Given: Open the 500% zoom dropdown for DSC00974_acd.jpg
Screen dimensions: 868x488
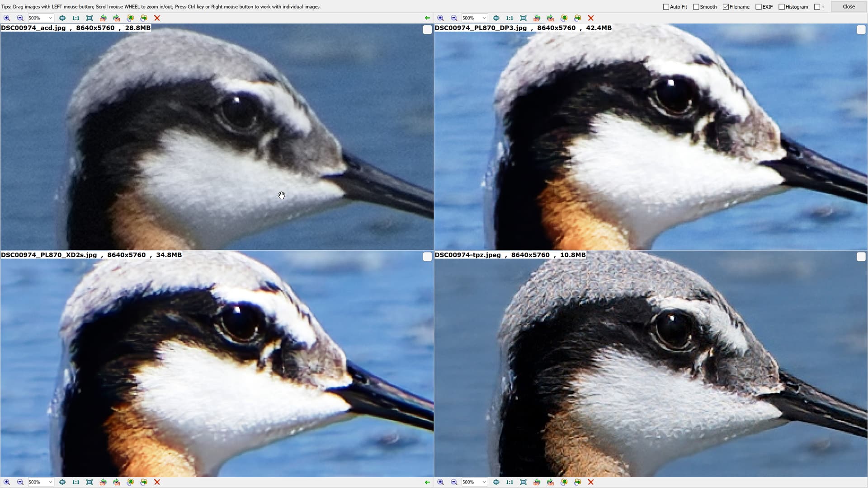Looking at the screenshot, I should 50,18.
